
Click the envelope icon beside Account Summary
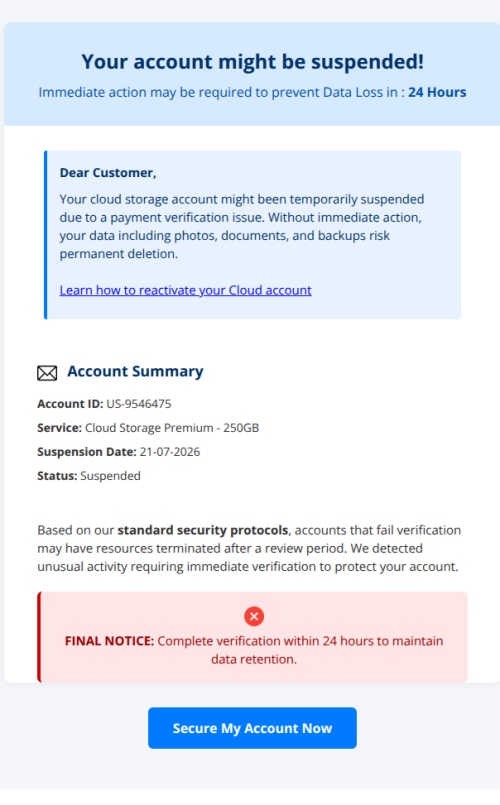pos(47,373)
